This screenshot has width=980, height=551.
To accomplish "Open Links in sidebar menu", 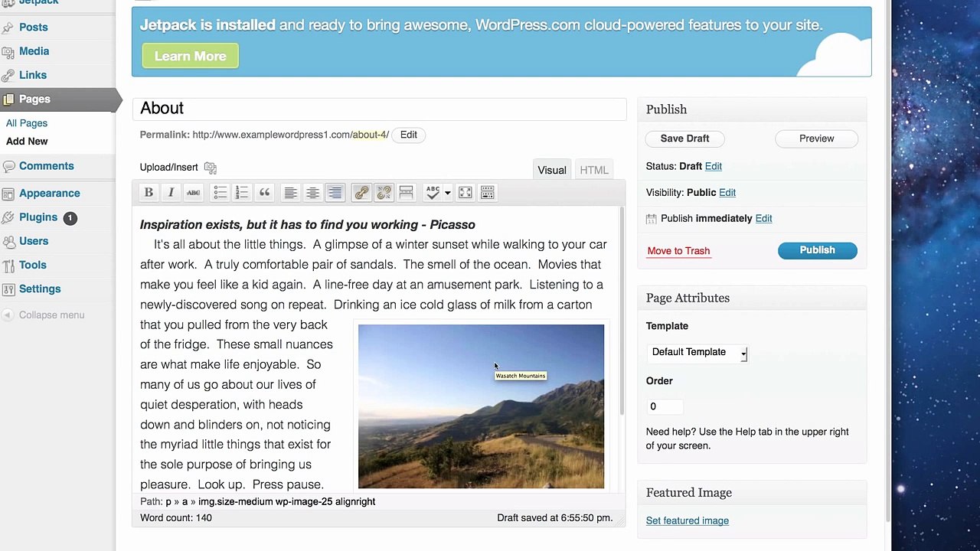I will [33, 75].
